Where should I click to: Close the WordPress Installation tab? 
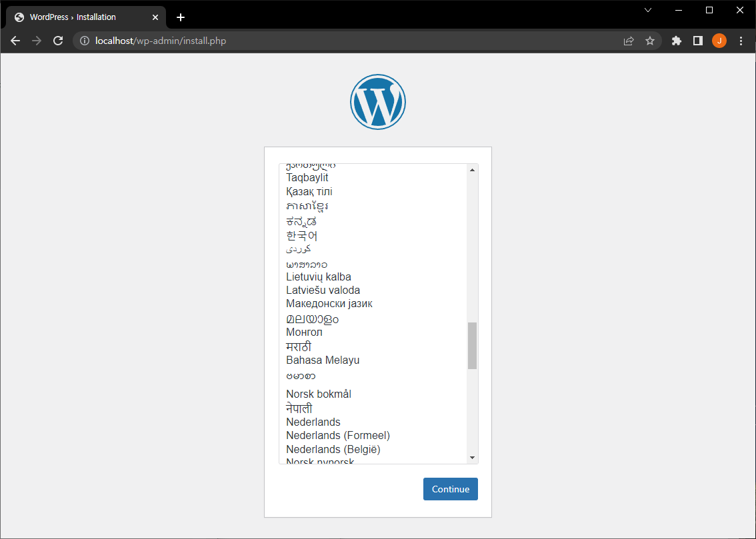tap(155, 17)
